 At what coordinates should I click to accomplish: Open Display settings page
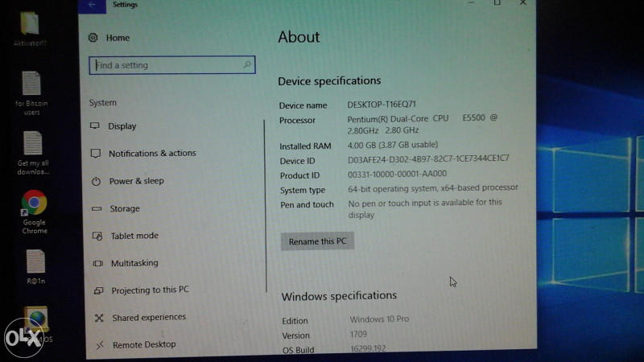tap(122, 126)
